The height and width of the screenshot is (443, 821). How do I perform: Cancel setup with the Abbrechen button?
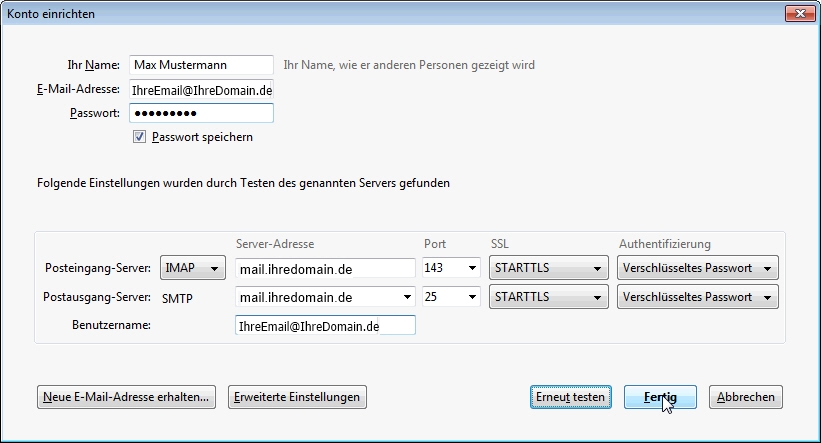(x=746, y=397)
